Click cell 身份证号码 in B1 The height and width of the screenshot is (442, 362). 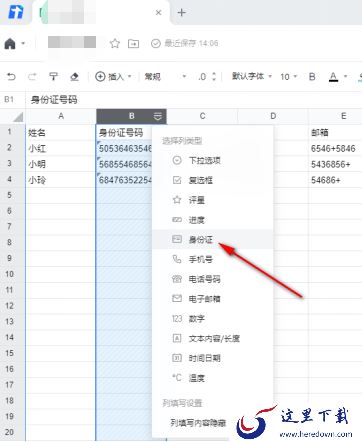click(x=124, y=133)
